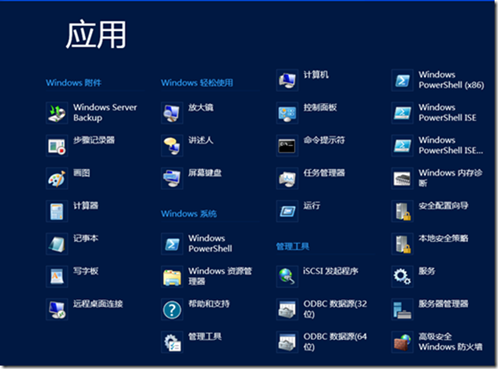Click the 服务 (Services) gears icon
The image size is (498, 369).
(402, 276)
